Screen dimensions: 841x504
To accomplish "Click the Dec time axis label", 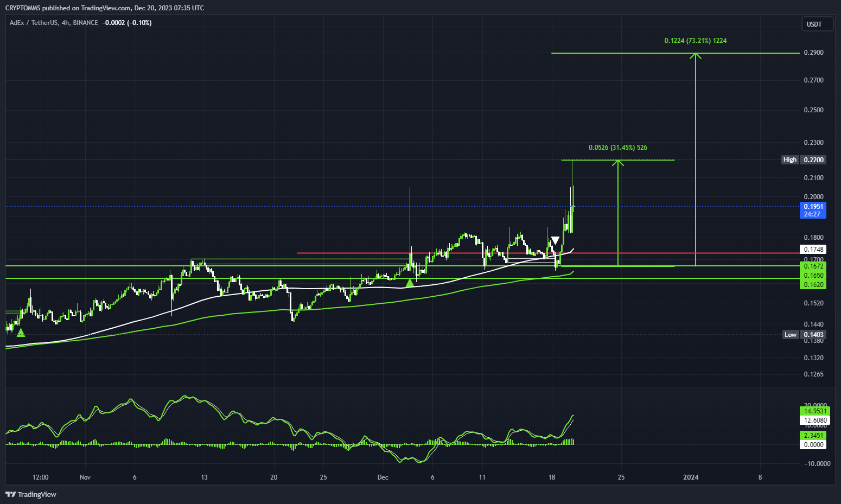I will pyautogui.click(x=383, y=477).
